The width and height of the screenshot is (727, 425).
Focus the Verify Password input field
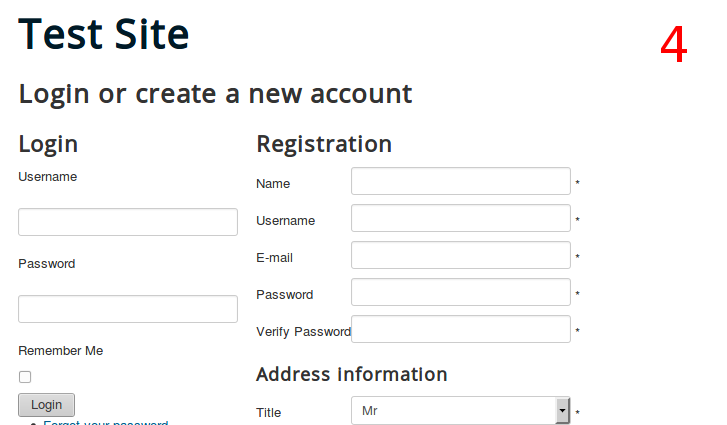(x=461, y=330)
